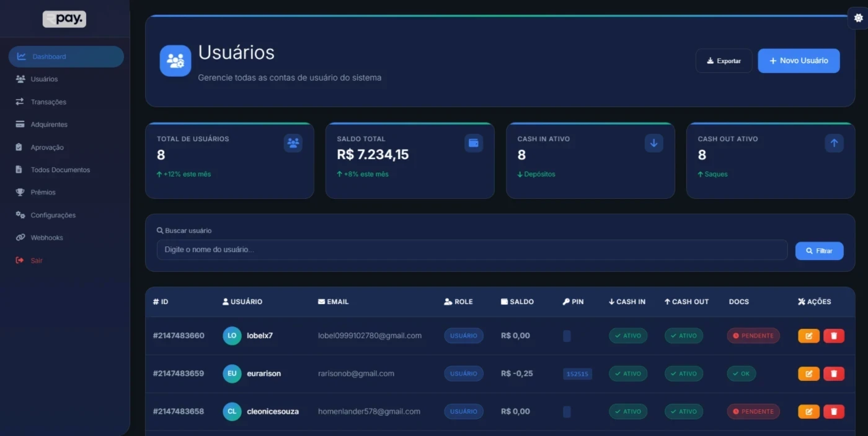The width and height of the screenshot is (868, 436).
Task: Toggle Cash Out Ativo badge for eurarison
Action: click(x=684, y=373)
